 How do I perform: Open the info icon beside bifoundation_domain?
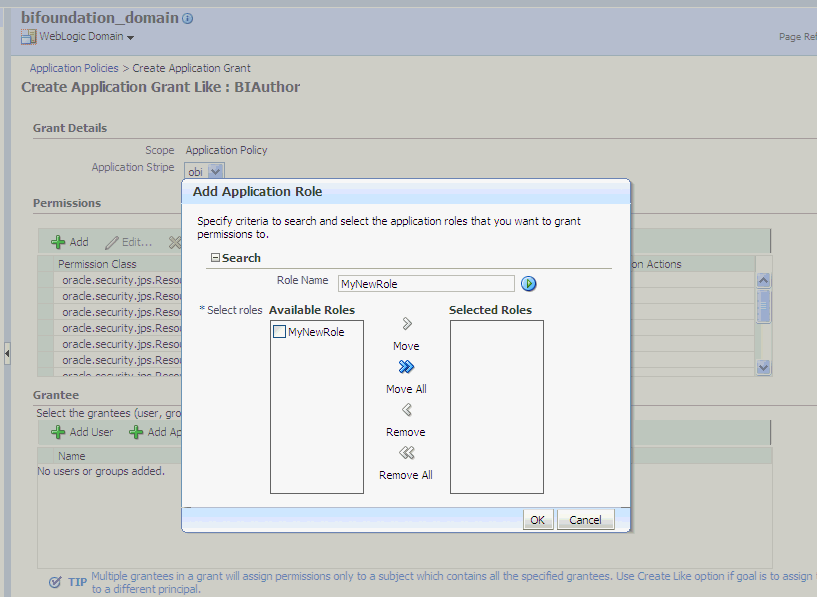click(x=186, y=17)
